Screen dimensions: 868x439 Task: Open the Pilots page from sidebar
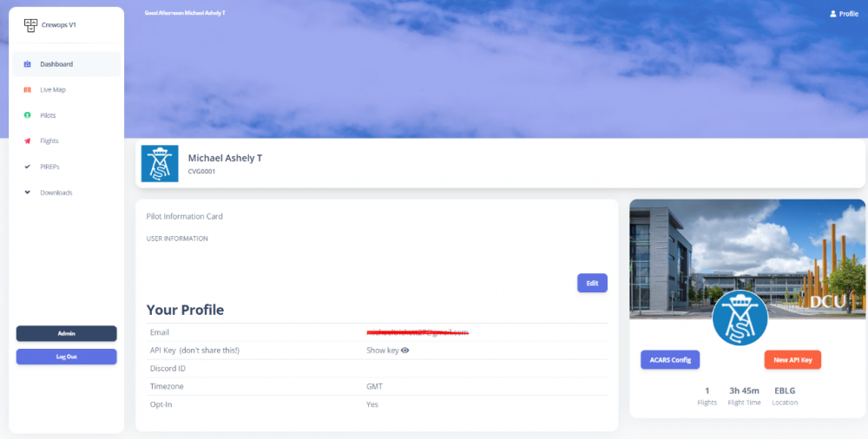pyautogui.click(x=48, y=115)
